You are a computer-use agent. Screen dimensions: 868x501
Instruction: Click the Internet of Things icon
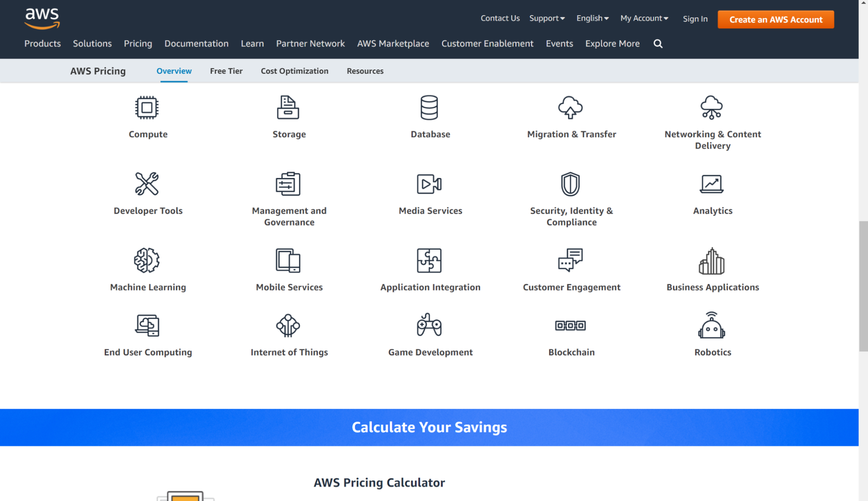coord(288,326)
